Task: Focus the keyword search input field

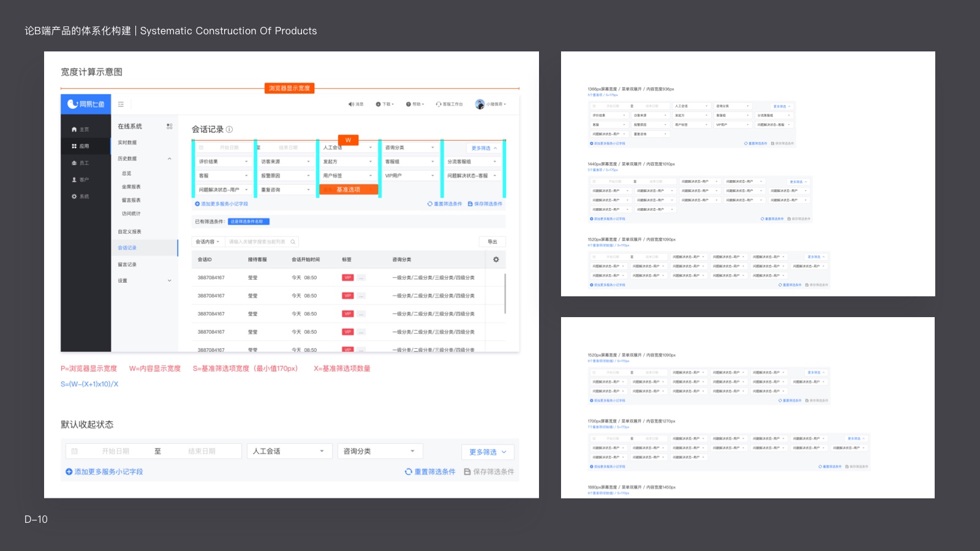Action: tap(257, 242)
